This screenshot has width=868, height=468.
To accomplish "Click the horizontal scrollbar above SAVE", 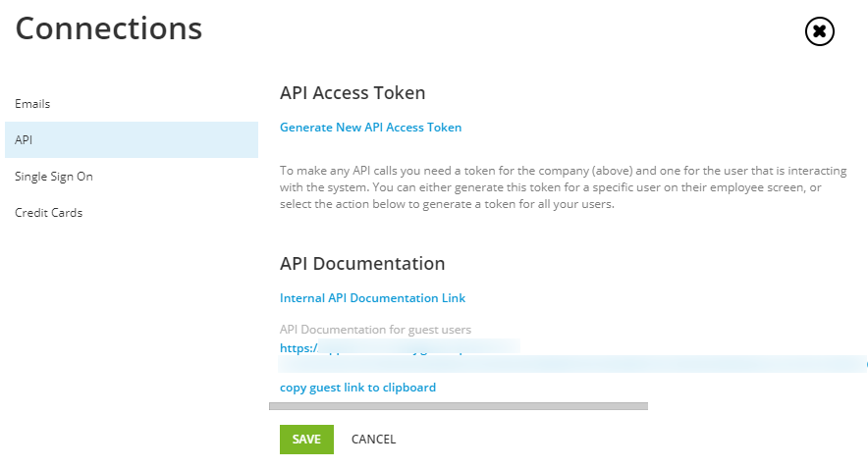I will 459,406.
